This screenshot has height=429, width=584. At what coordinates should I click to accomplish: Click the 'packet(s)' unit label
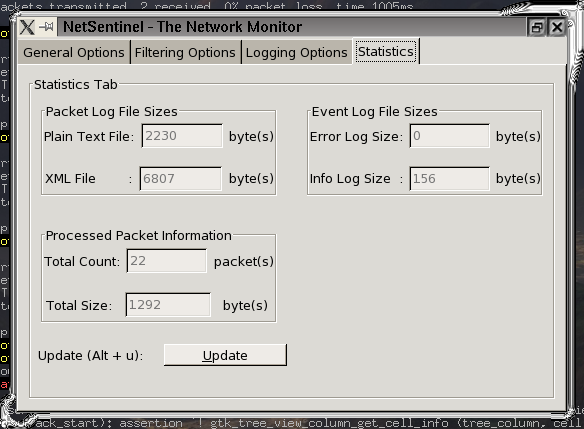tap(244, 261)
